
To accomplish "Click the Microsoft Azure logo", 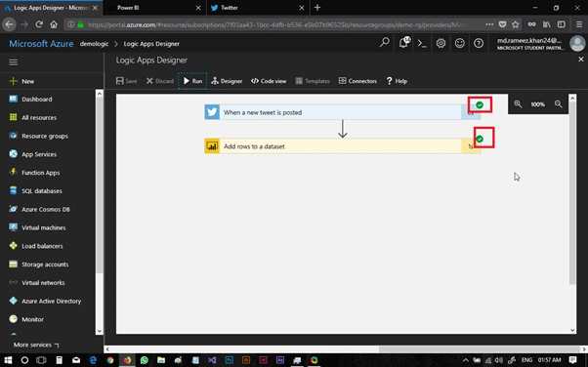I will [x=41, y=44].
